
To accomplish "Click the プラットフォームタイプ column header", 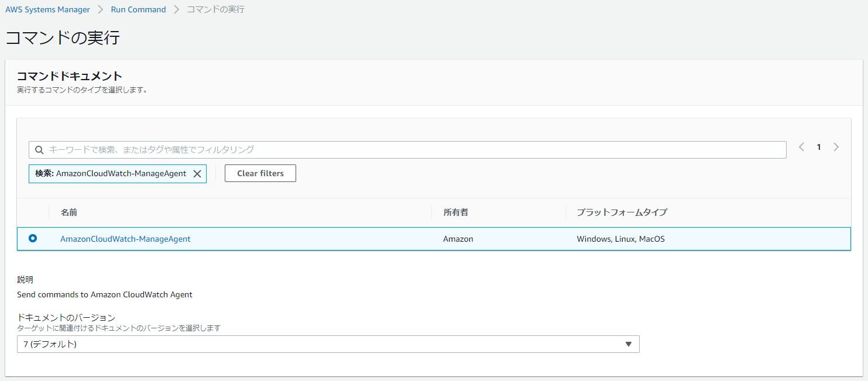I will [622, 212].
